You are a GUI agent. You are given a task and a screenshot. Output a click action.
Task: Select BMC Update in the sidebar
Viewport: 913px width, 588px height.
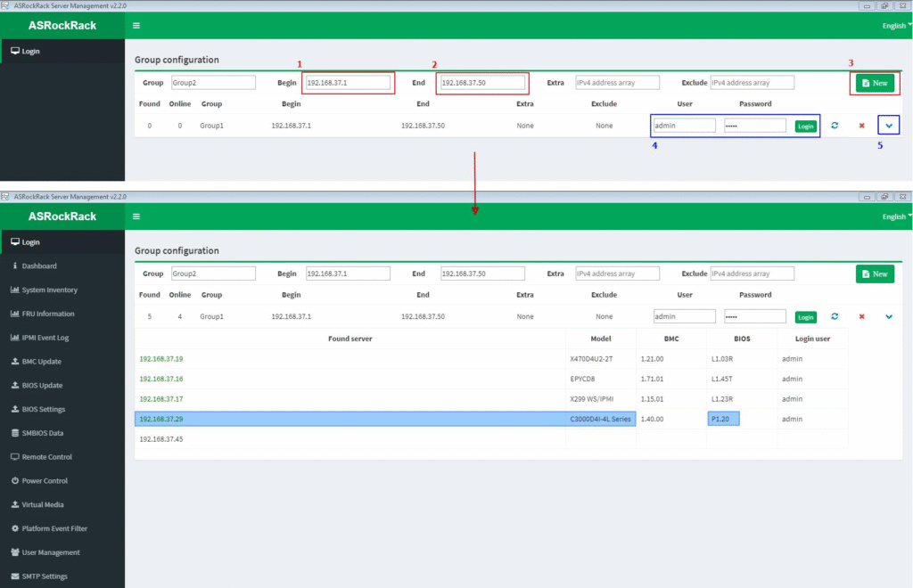tap(41, 362)
